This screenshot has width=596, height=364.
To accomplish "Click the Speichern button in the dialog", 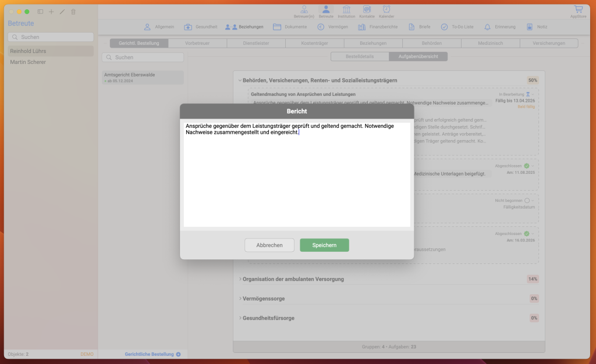I will pyautogui.click(x=324, y=245).
